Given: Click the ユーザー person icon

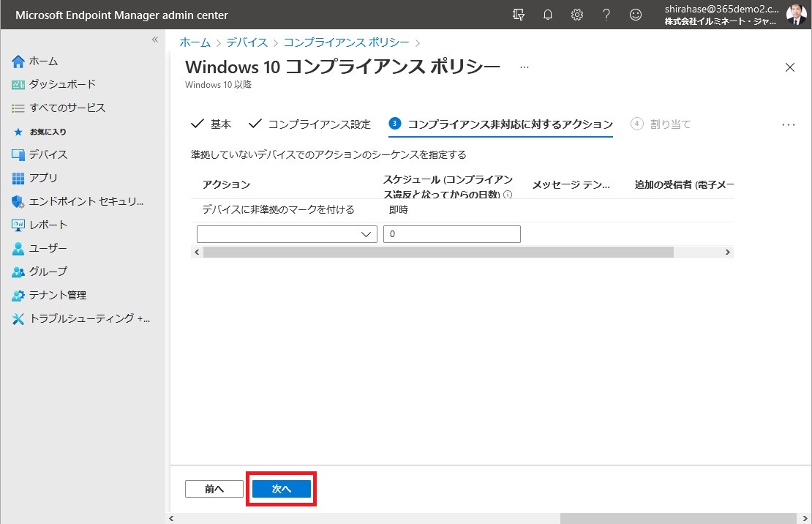Looking at the screenshot, I should [x=18, y=249].
